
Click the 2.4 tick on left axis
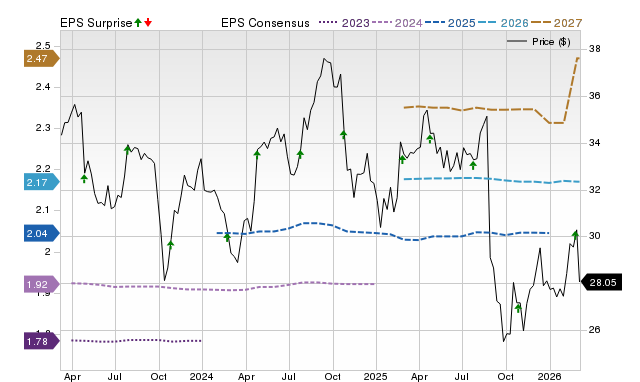point(43,87)
